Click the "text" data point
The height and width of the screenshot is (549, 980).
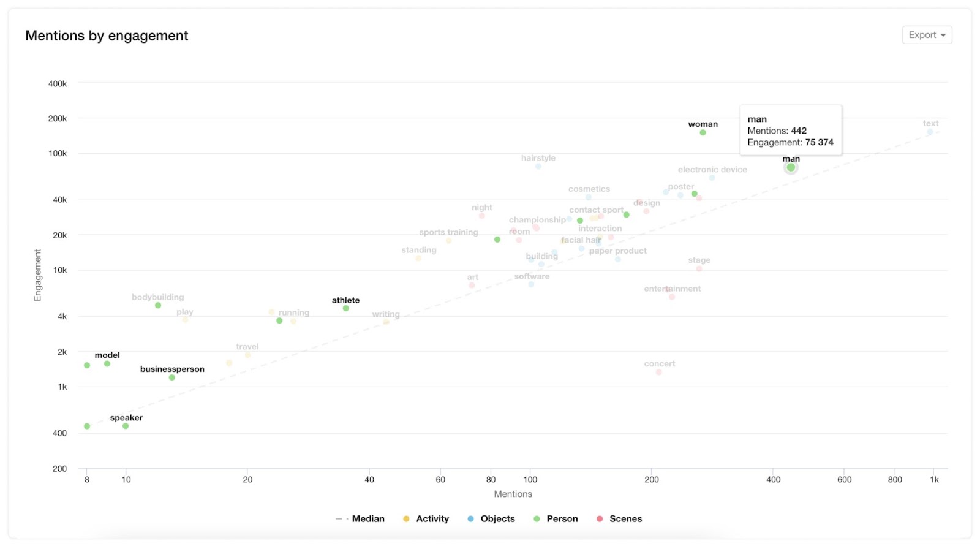tap(931, 131)
